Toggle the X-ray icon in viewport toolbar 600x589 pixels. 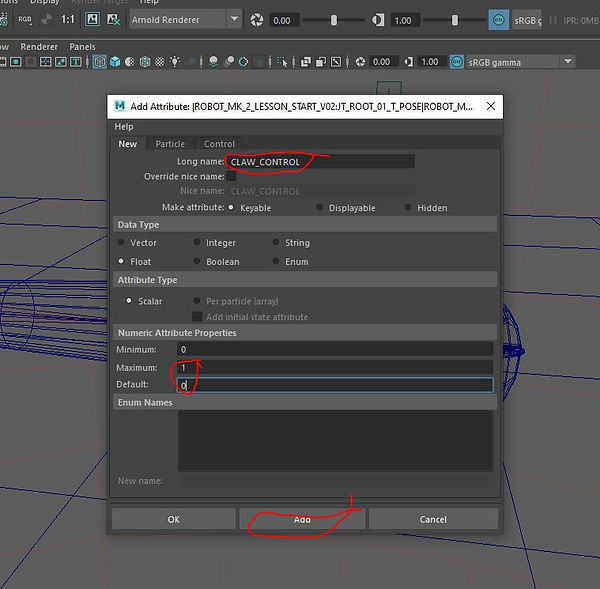[x=305, y=62]
